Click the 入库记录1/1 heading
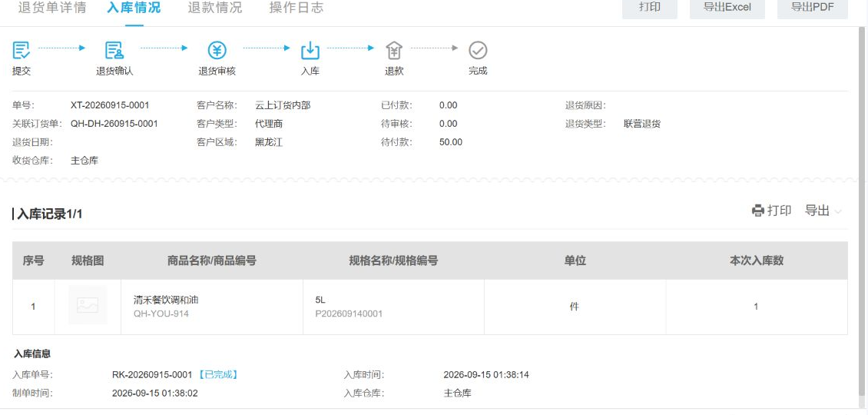The height and width of the screenshot is (415, 868). click(x=49, y=214)
